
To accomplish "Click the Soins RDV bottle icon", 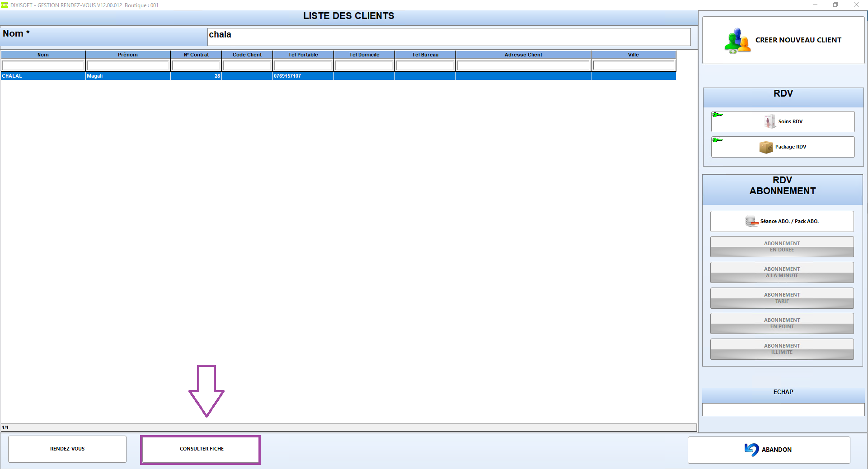I will coord(770,121).
